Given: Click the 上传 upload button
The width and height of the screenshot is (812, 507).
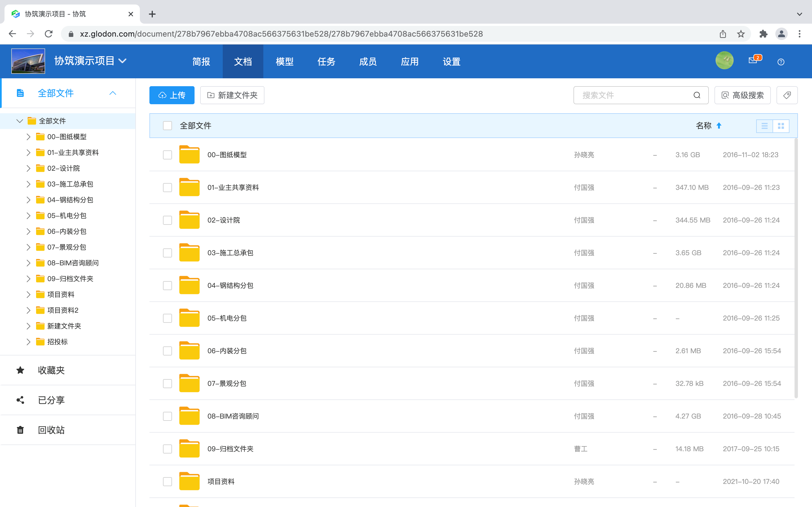Looking at the screenshot, I should pos(171,95).
